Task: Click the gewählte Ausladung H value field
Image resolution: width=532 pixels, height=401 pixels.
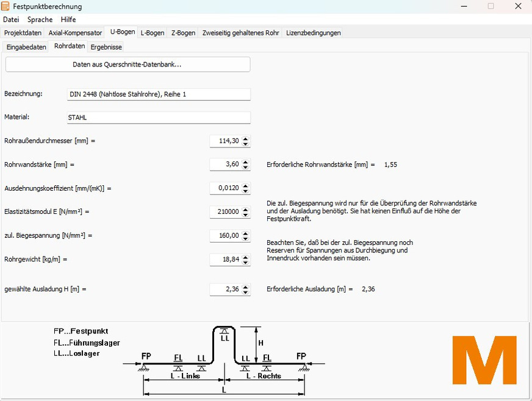Action: [x=225, y=289]
